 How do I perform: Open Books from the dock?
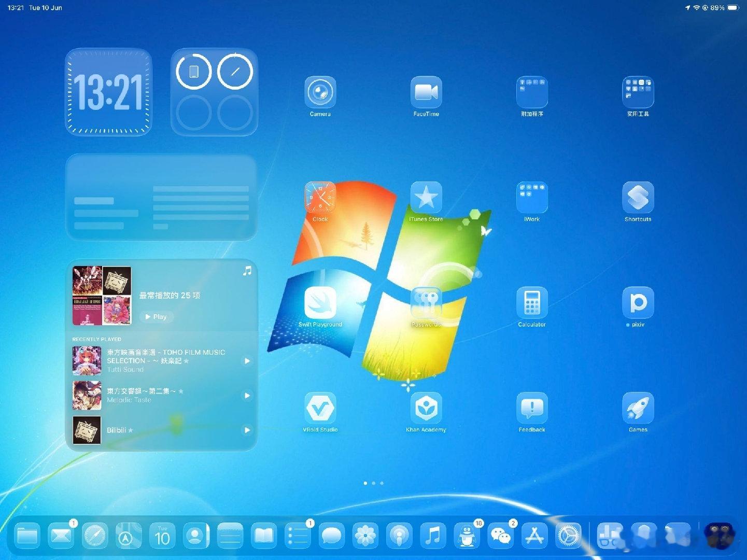[264, 536]
